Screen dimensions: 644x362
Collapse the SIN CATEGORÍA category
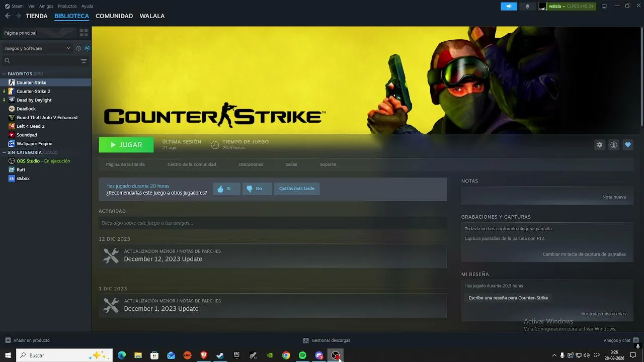(x=5, y=152)
